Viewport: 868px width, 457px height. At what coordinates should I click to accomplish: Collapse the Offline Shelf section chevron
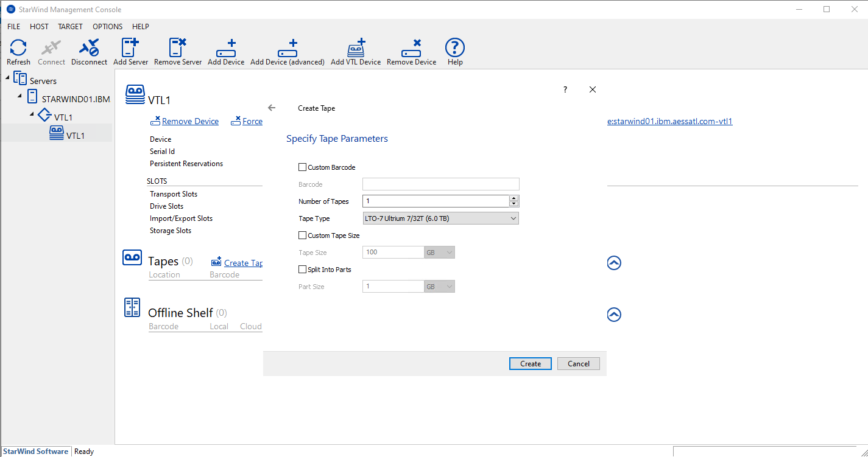tap(613, 315)
